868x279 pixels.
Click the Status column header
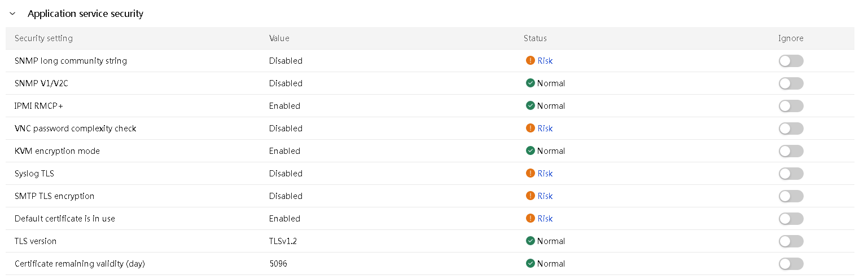tap(535, 38)
